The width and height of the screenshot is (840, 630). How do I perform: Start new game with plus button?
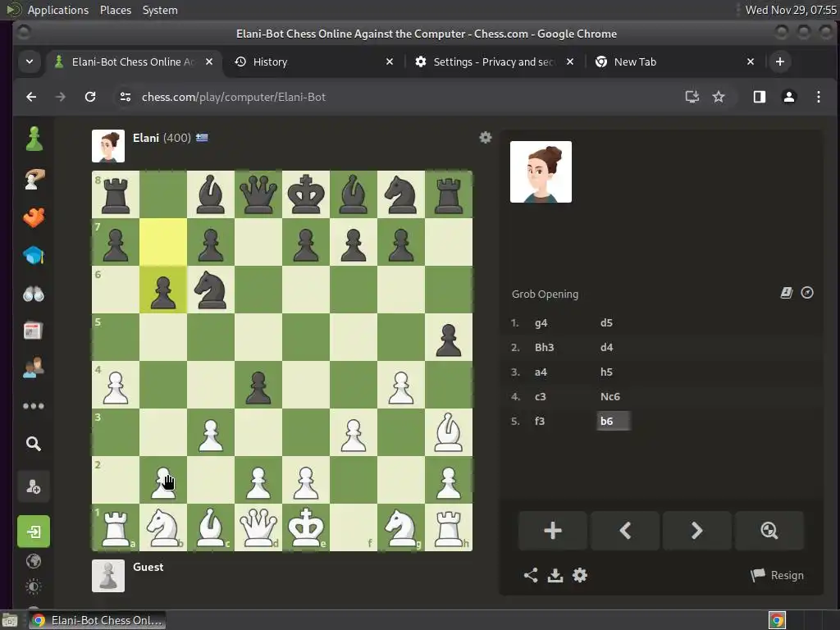click(x=553, y=531)
